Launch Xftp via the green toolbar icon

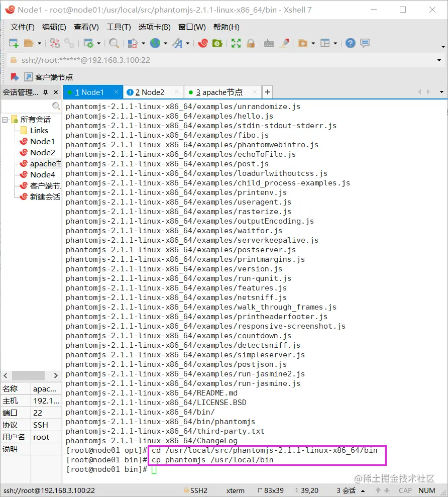(217, 43)
